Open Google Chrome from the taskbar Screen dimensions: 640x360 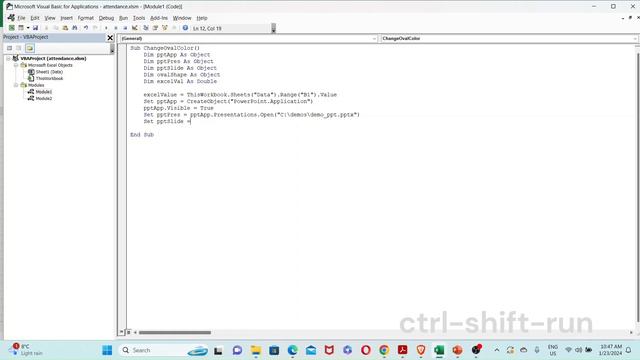[384, 350]
